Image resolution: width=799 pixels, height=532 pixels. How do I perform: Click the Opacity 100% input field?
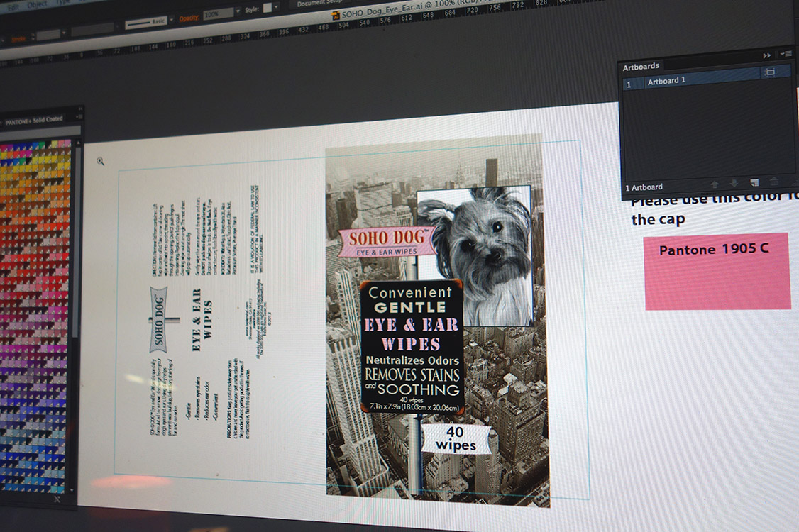tap(218, 15)
